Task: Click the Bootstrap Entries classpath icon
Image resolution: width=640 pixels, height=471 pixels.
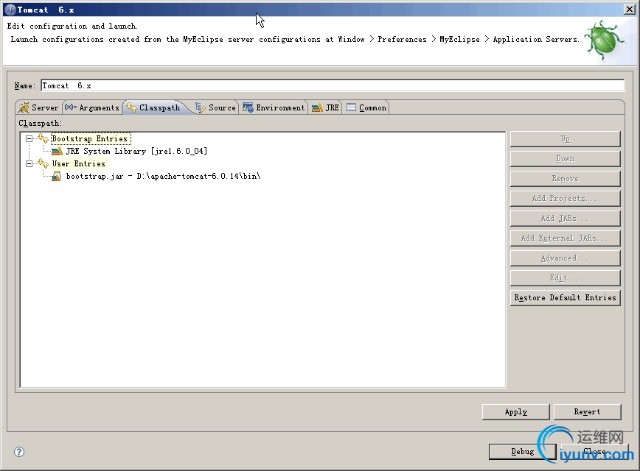Action: click(43, 139)
